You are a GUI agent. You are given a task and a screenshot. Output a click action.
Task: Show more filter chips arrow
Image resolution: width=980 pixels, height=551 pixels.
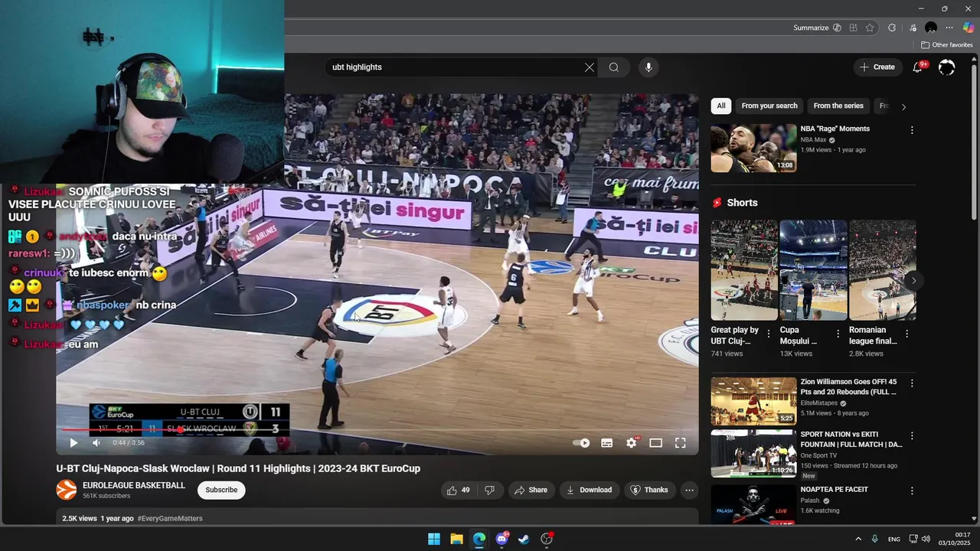coord(903,106)
